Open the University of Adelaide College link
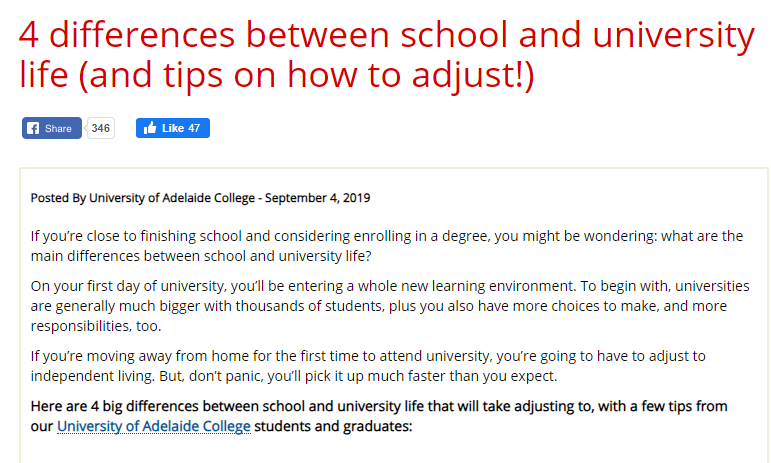 point(154,426)
